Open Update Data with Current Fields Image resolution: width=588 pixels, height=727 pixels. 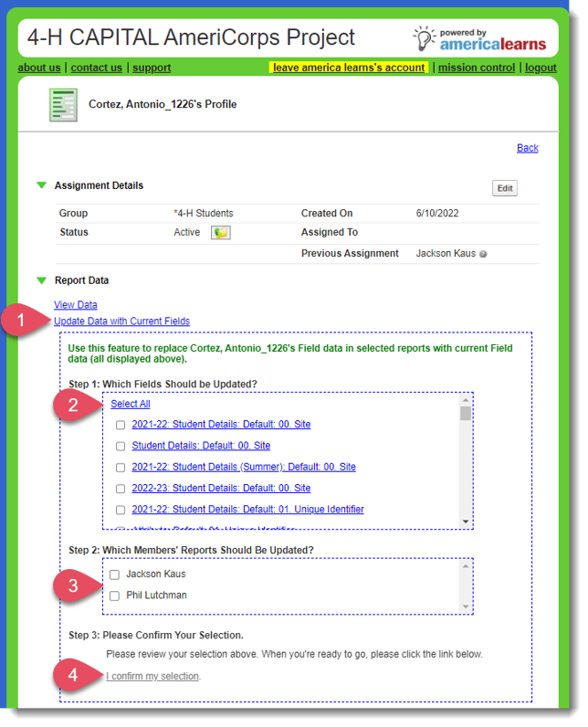coord(121,321)
